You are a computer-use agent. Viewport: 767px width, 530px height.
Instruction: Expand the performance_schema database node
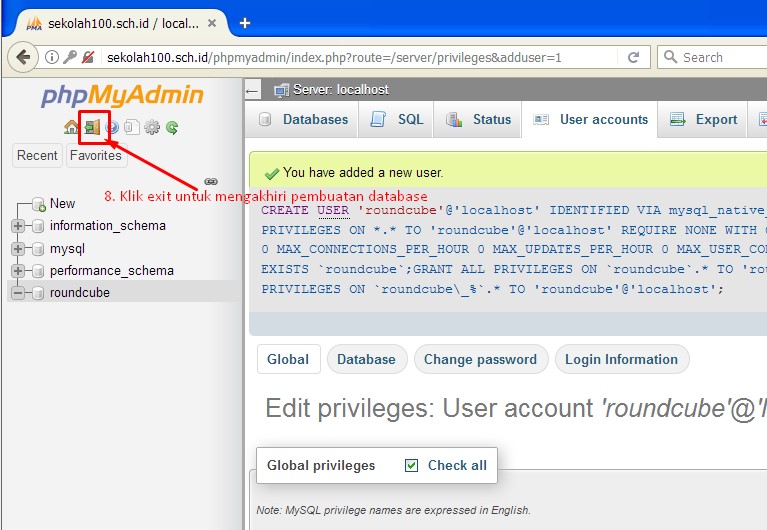tap(18, 271)
